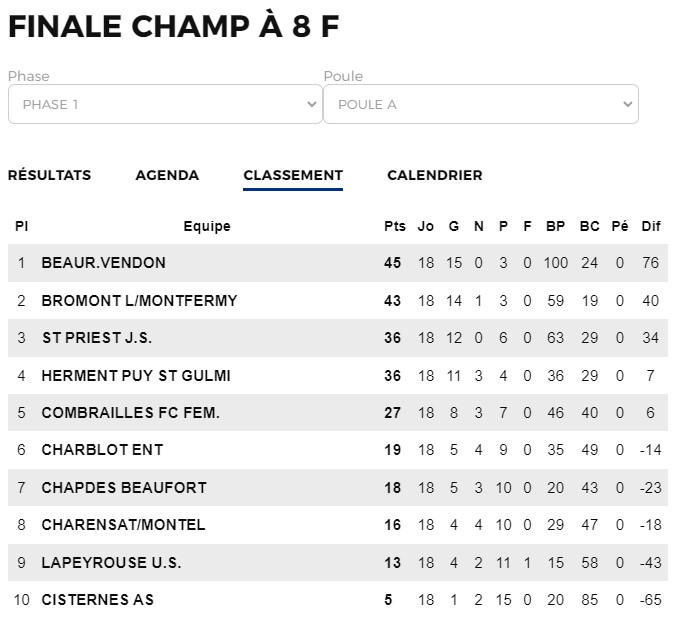Open the Calendrier tab

pyautogui.click(x=435, y=175)
